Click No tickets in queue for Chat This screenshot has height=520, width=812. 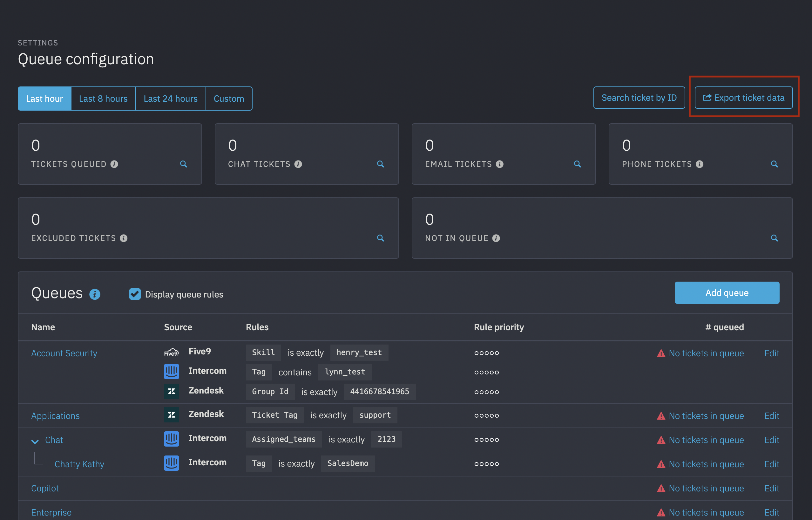point(706,440)
